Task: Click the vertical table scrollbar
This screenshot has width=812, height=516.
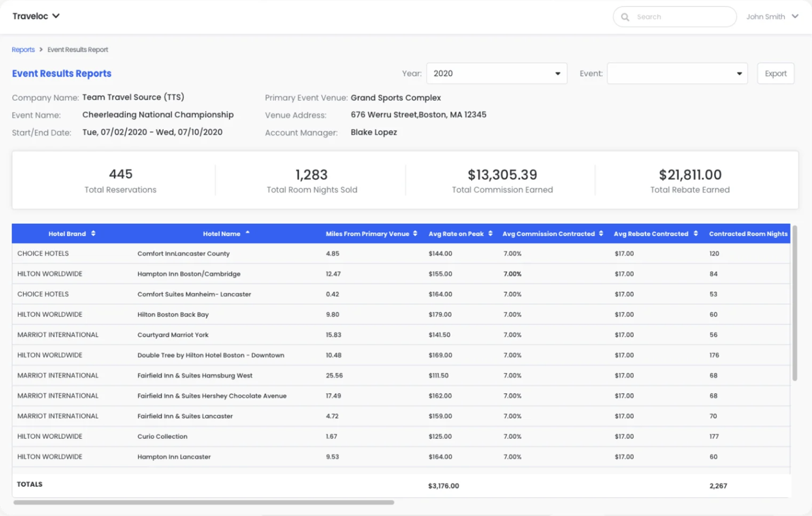Action: click(795, 303)
